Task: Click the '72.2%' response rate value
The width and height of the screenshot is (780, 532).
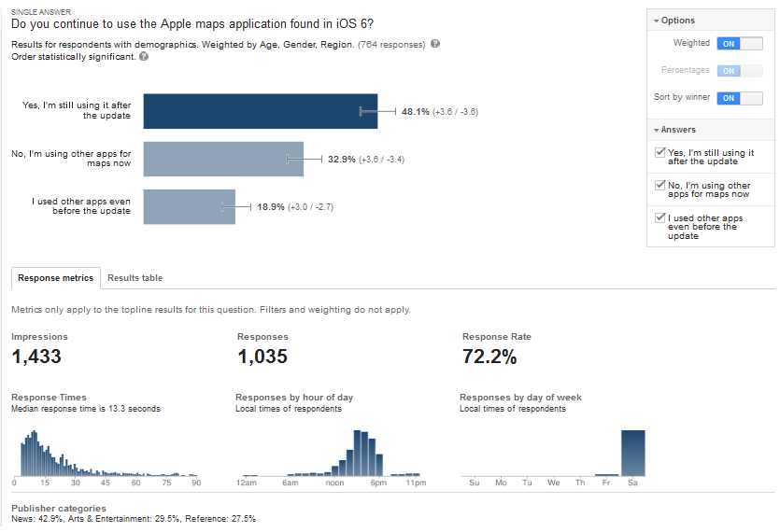Action: coord(489,357)
